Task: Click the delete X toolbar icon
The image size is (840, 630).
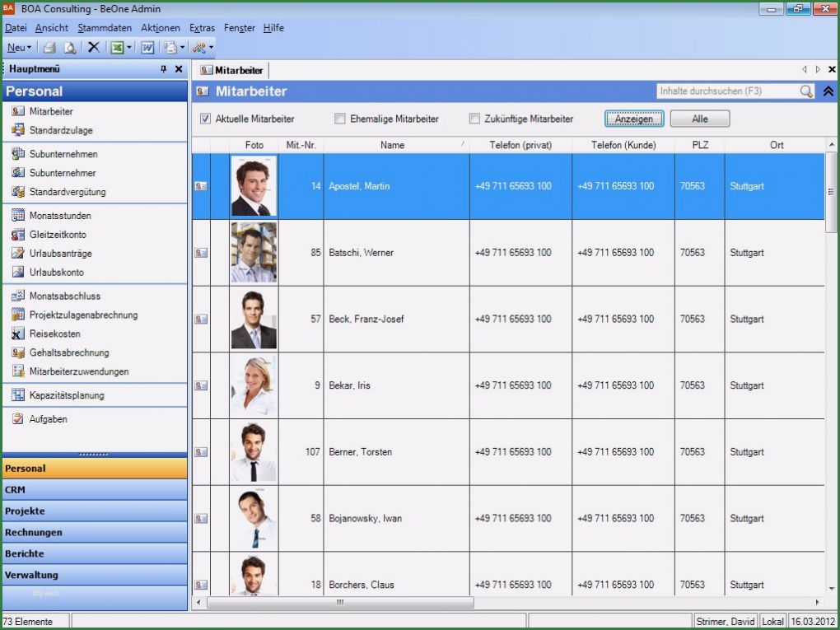Action: pos(93,48)
